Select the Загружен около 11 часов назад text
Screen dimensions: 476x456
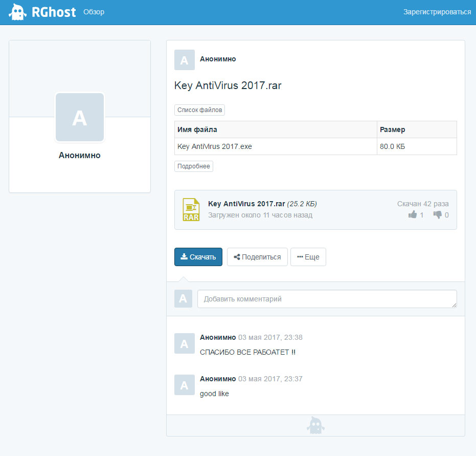[x=260, y=215]
